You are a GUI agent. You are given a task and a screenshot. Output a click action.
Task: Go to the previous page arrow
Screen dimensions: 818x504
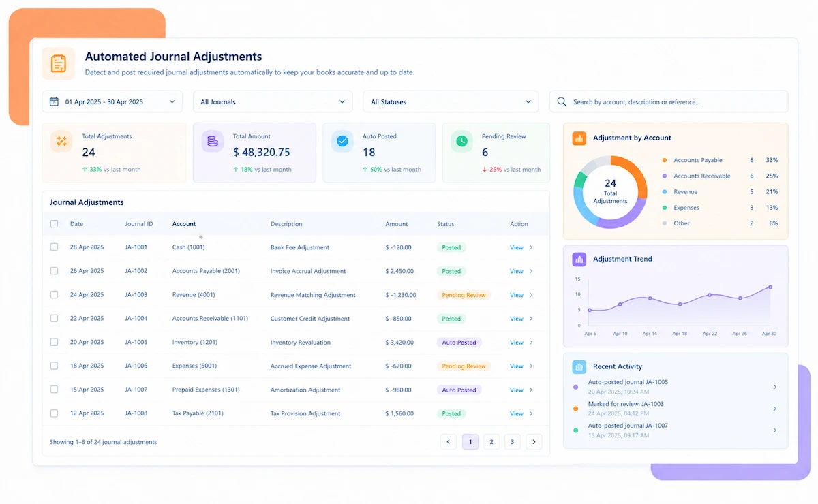tap(448, 442)
